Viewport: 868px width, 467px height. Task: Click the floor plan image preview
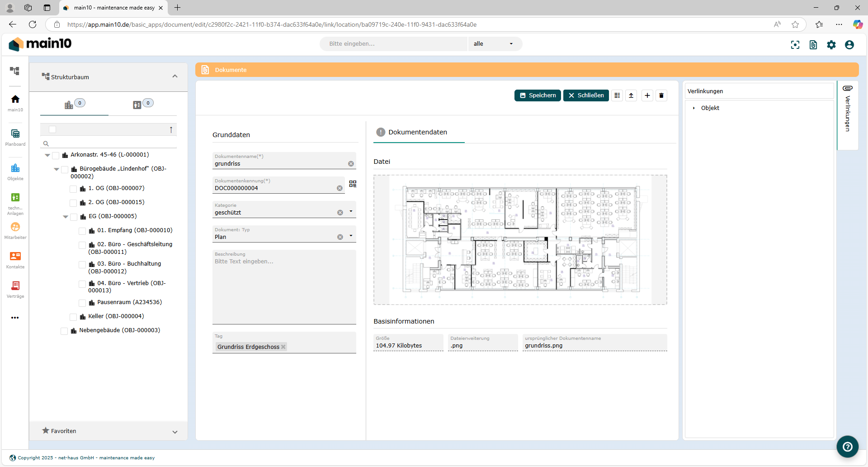point(520,240)
